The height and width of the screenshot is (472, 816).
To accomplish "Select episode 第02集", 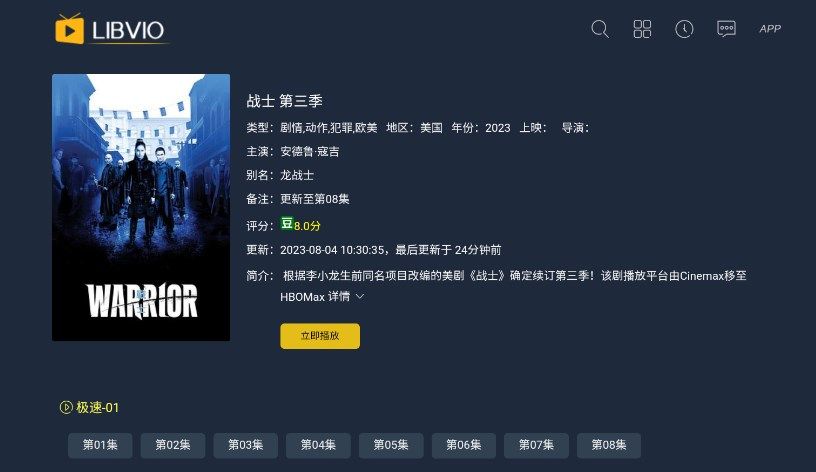I will pyautogui.click(x=173, y=445).
